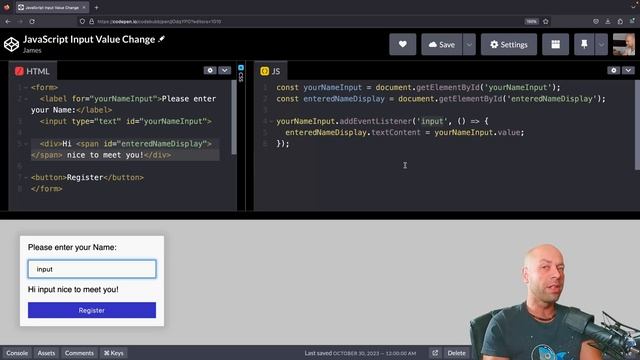Open browser extensions icon
This screenshot has height=360, width=640.
click(x=620, y=21)
